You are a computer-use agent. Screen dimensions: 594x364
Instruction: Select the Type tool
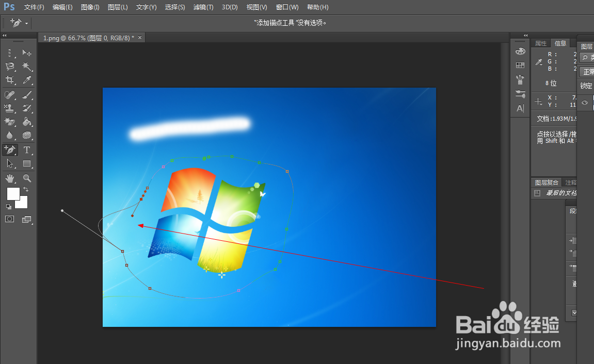(26, 150)
